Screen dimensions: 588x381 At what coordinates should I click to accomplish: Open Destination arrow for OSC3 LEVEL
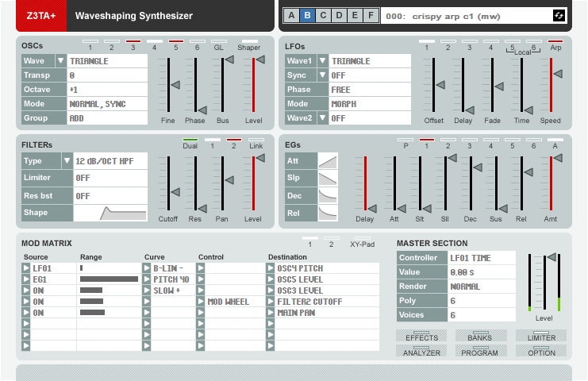click(x=271, y=291)
